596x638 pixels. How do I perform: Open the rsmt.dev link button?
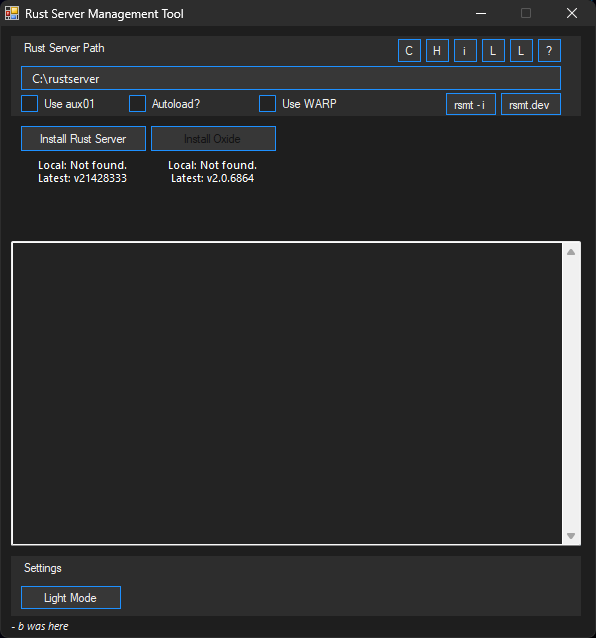pyautogui.click(x=531, y=105)
